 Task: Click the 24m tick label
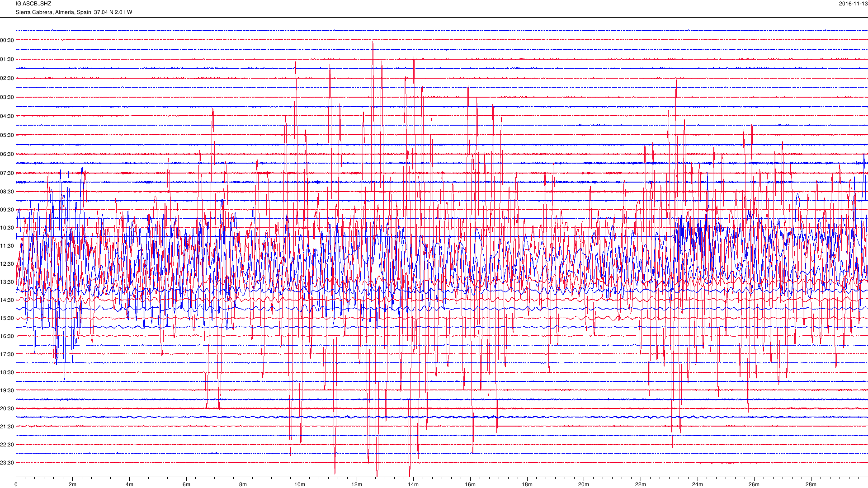tap(698, 484)
